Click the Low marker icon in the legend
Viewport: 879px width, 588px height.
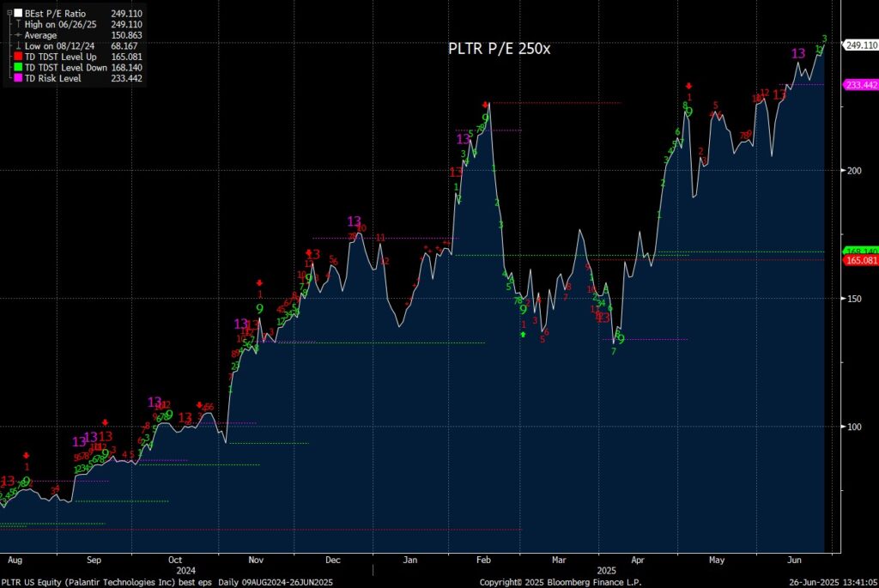tap(19, 46)
